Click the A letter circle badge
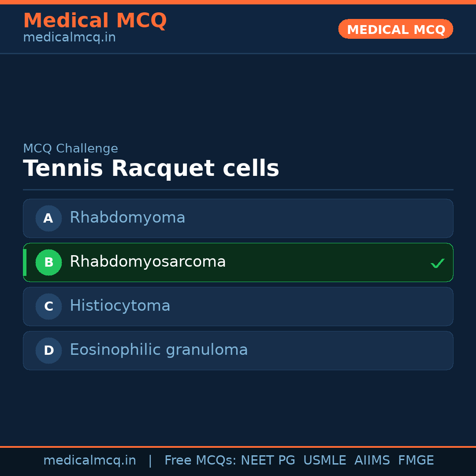The image size is (476, 476). [x=48, y=218]
